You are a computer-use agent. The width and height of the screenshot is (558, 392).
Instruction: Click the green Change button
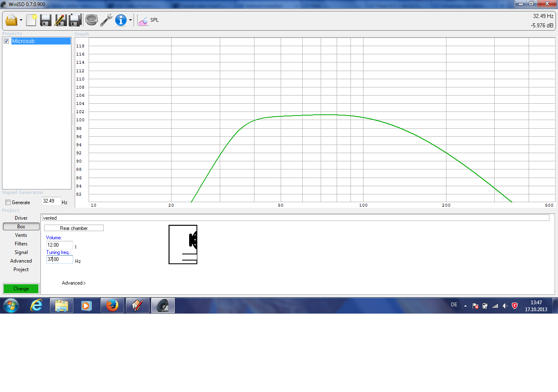click(21, 289)
